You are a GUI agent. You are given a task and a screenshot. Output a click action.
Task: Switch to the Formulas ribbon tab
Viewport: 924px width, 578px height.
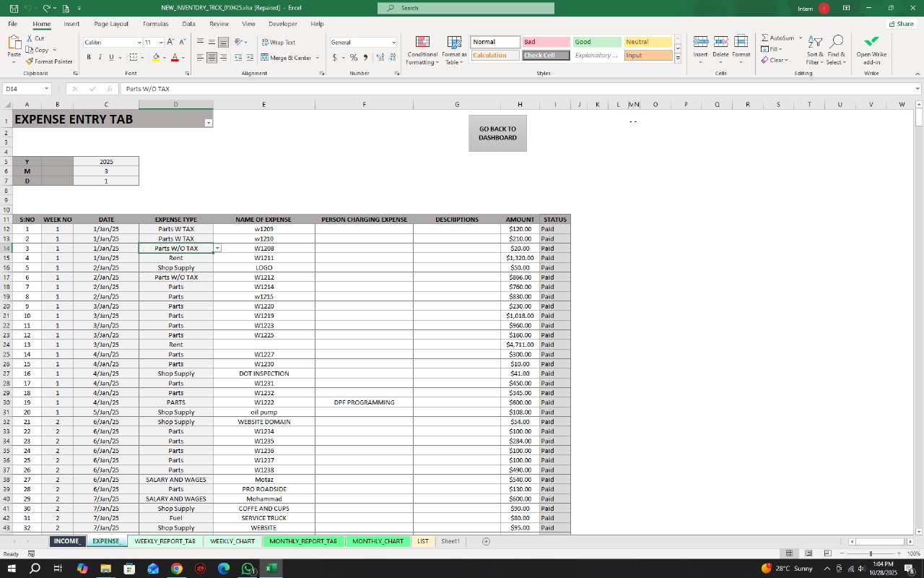point(155,23)
